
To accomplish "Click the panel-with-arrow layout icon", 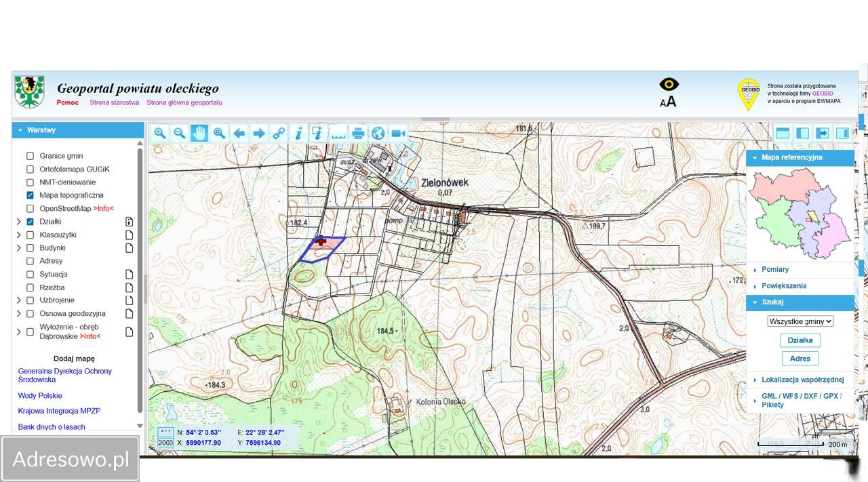I will click(x=823, y=133).
